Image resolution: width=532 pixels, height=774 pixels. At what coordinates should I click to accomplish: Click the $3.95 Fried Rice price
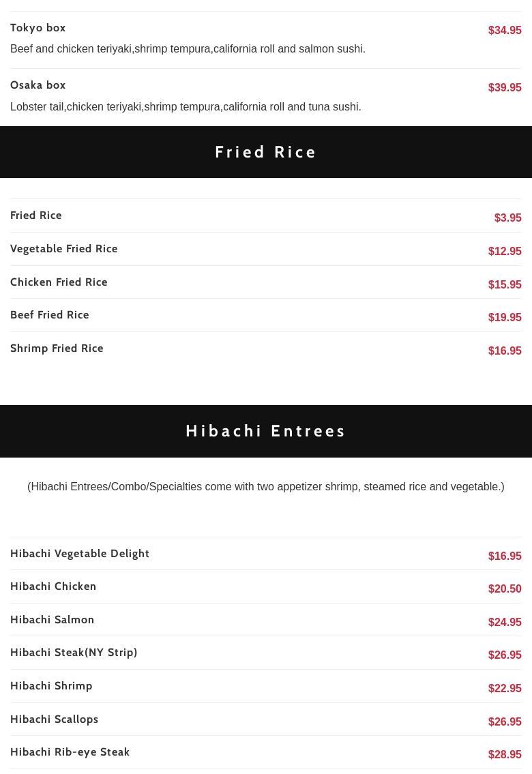(507, 218)
